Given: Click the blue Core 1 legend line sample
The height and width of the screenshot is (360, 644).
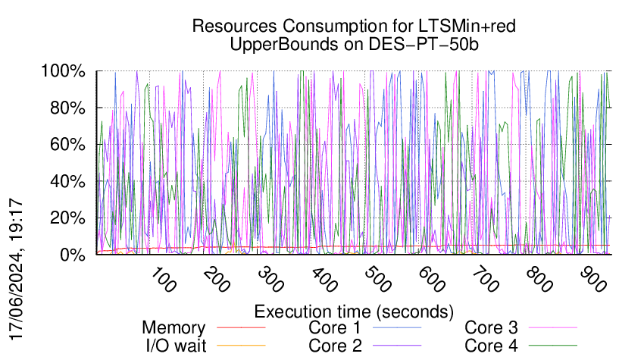Looking at the screenshot, I should click(397, 327).
